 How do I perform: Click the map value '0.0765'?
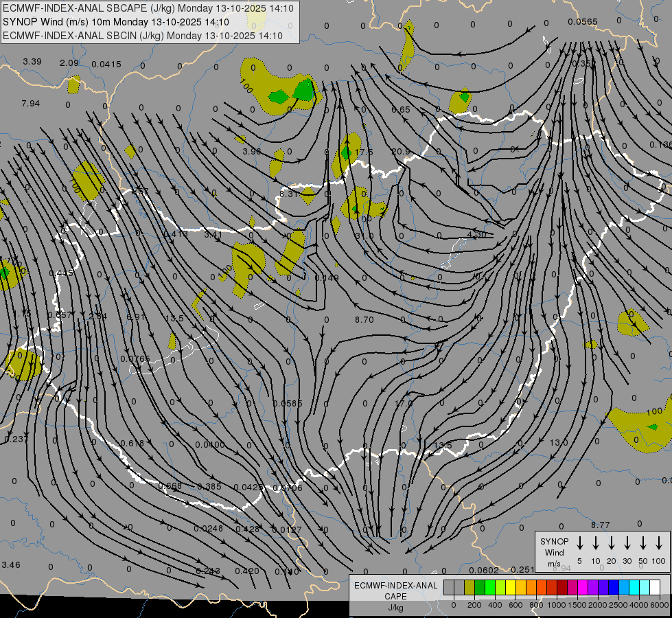pyautogui.click(x=135, y=359)
